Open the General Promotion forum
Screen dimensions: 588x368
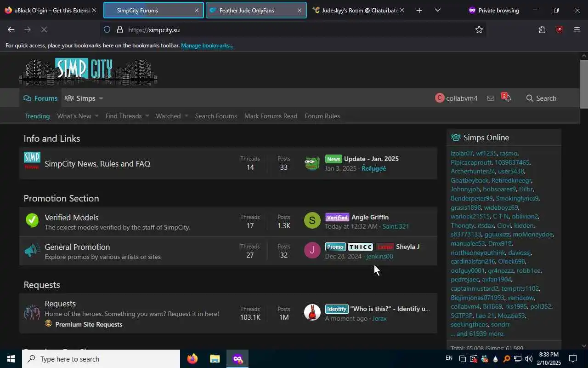[x=77, y=247]
